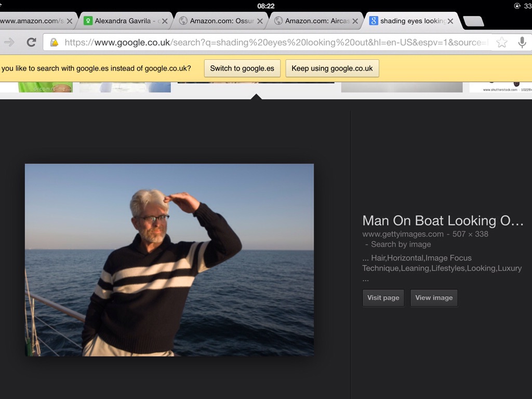Switch to the Alexandra Gavrila tab

(122, 21)
